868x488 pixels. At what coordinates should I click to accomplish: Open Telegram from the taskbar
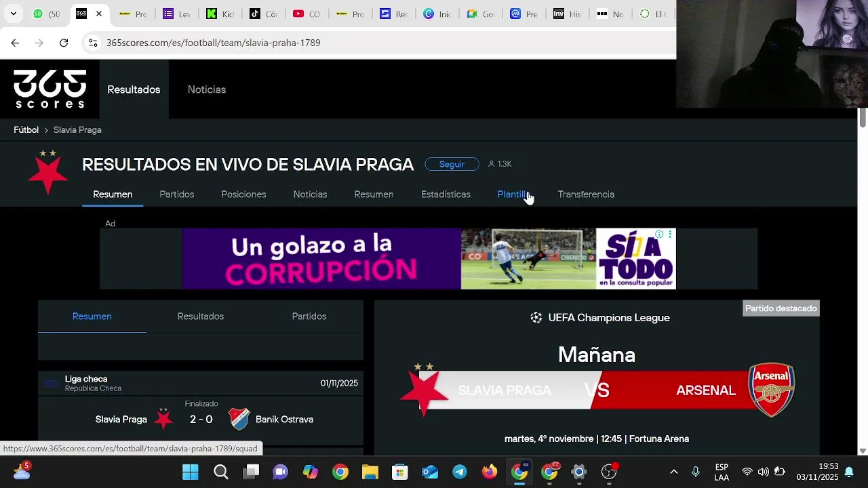(x=460, y=472)
